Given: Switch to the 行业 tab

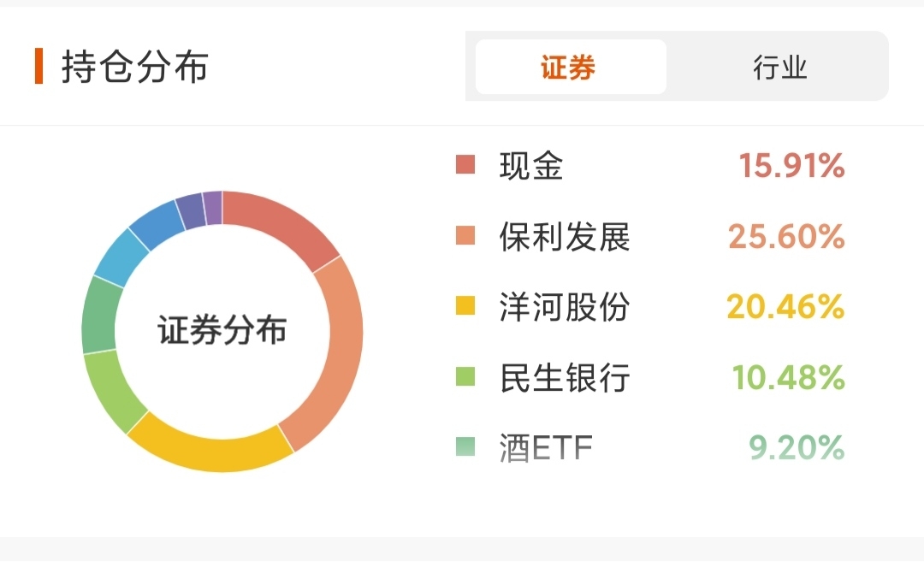Looking at the screenshot, I should coord(779,68).
